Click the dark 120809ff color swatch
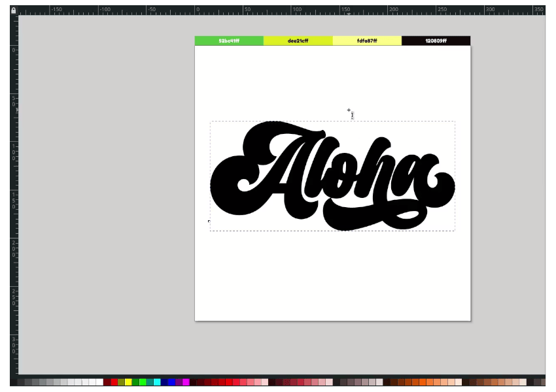 pyautogui.click(x=436, y=41)
